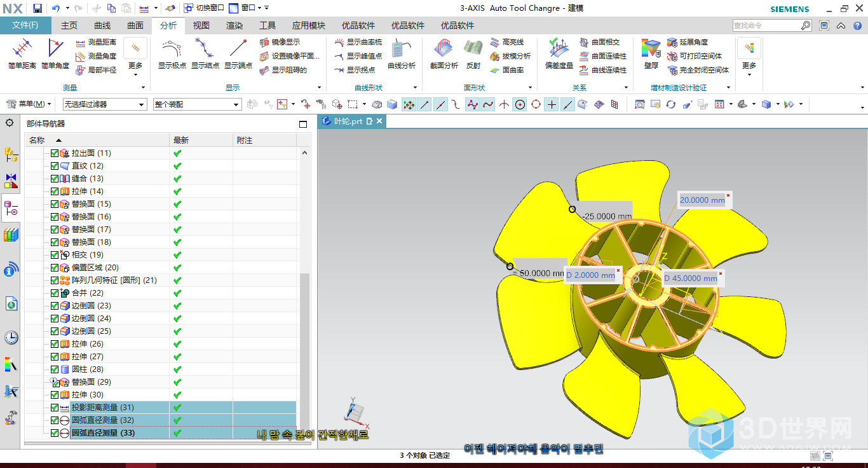Open Wall Thickness (壁厚) analysis
Screen dimensions: 868x468
[651, 54]
